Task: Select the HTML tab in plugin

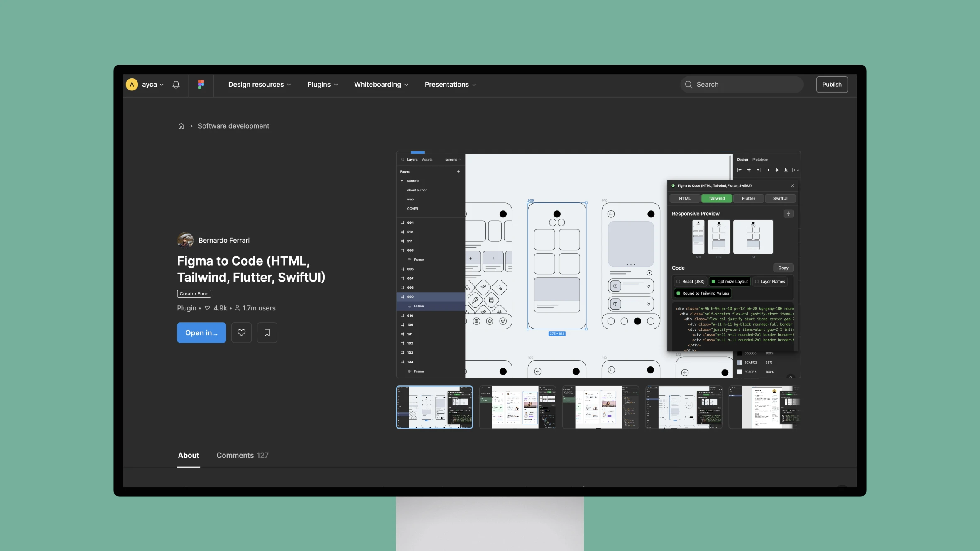Action: click(685, 199)
